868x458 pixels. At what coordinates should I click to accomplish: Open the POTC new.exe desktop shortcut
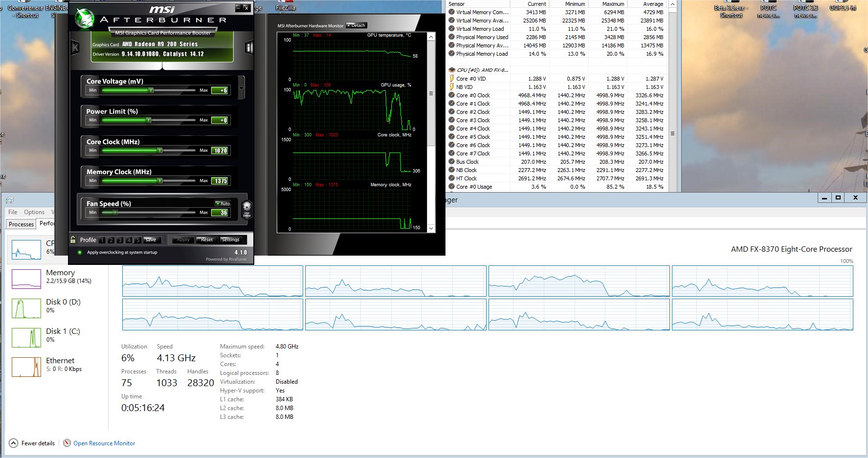(768, 10)
